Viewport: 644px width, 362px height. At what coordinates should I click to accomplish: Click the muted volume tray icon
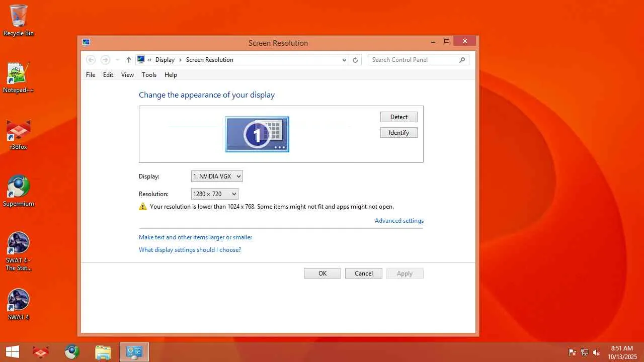pyautogui.click(x=597, y=352)
